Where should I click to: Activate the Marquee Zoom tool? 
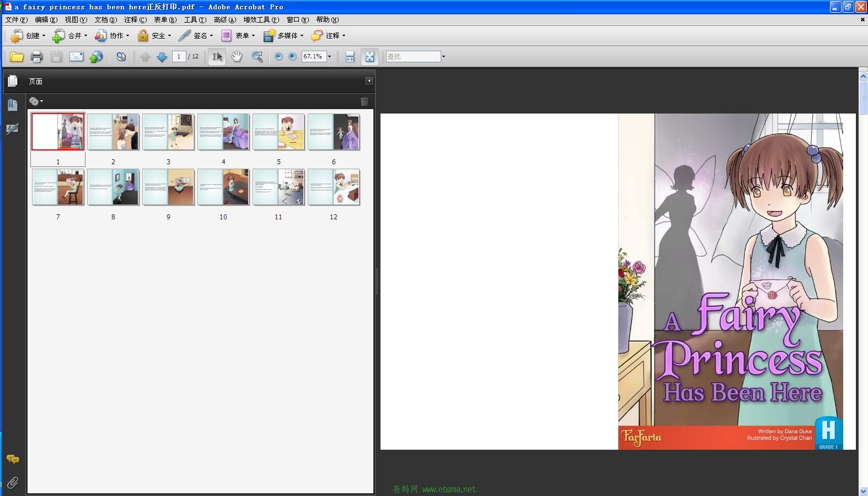tap(257, 57)
